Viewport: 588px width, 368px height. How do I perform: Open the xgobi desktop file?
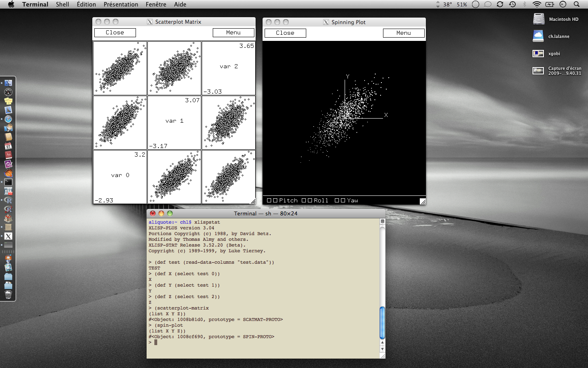click(538, 54)
